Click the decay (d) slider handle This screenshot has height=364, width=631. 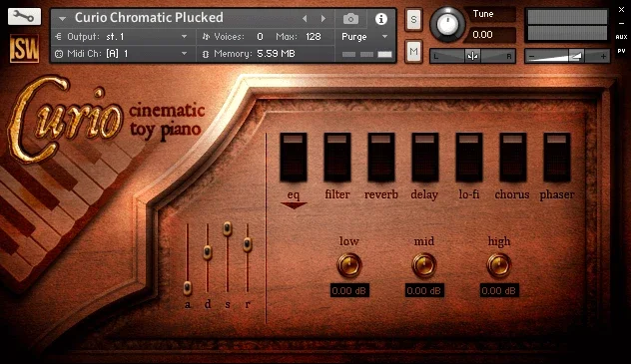tap(208, 252)
